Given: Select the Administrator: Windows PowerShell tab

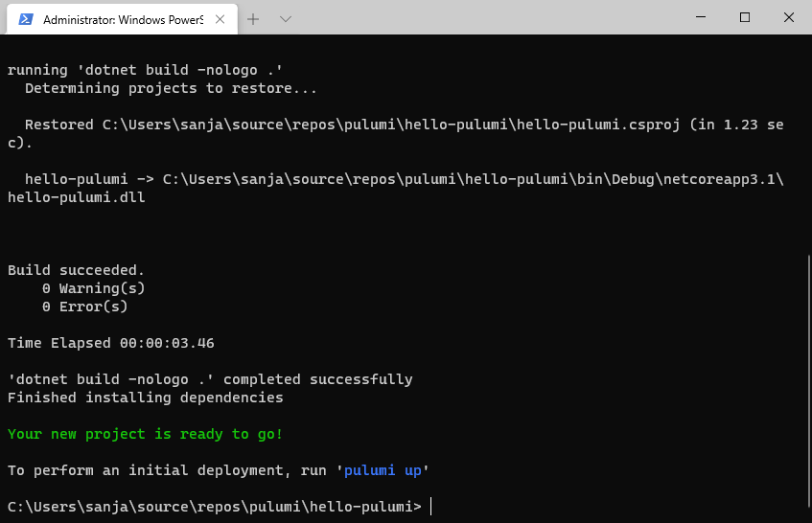Looking at the screenshot, I should (122, 19).
